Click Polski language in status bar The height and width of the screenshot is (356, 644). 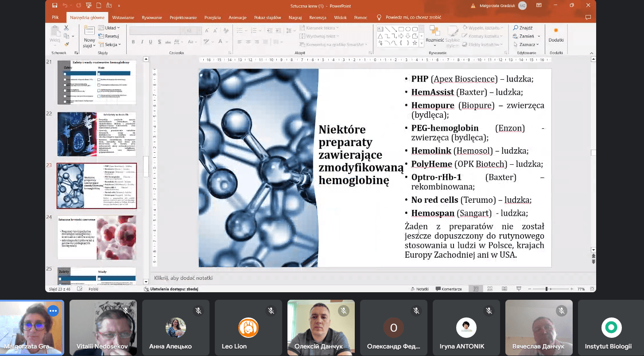pyautogui.click(x=93, y=289)
